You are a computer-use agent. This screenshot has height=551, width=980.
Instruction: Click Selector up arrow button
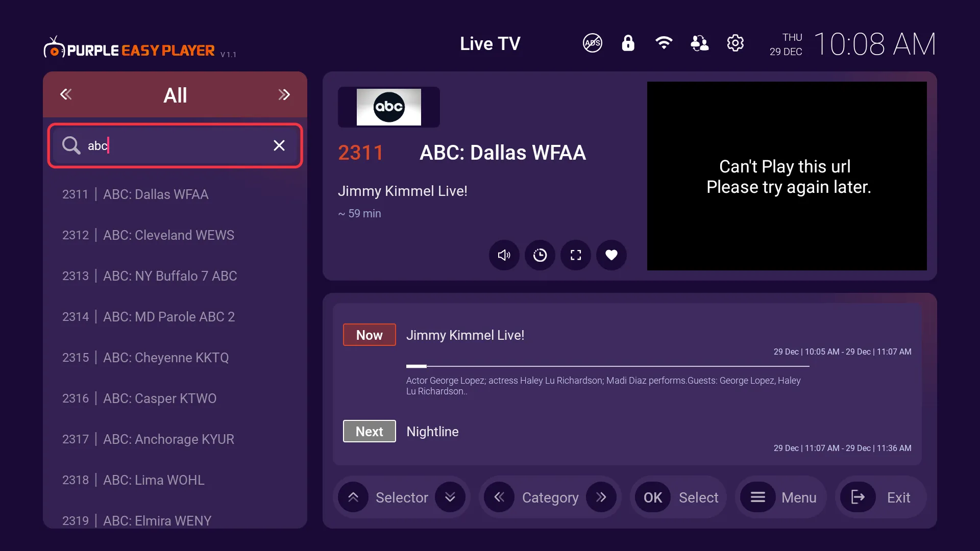(x=353, y=497)
